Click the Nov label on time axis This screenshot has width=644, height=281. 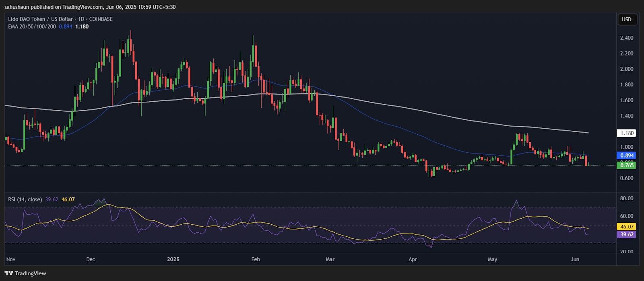click(x=11, y=259)
